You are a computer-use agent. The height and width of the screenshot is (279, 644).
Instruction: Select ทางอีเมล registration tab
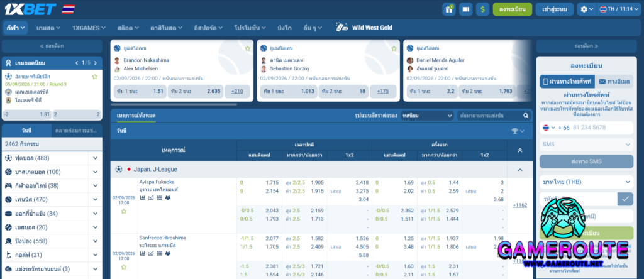614,81
